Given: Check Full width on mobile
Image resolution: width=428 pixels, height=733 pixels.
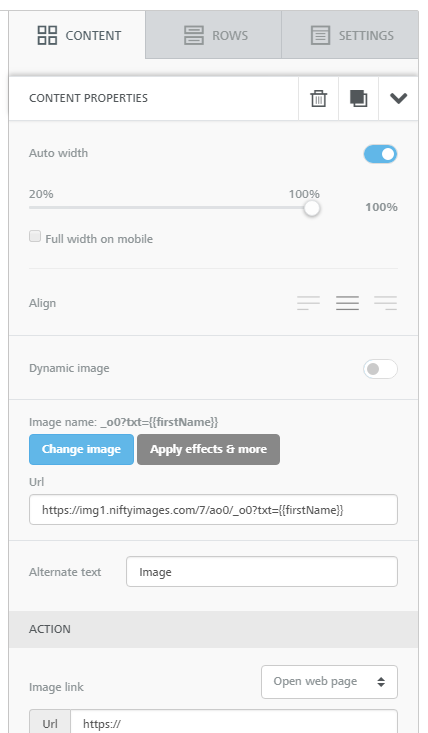Looking at the screenshot, I should tap(35, 236).
